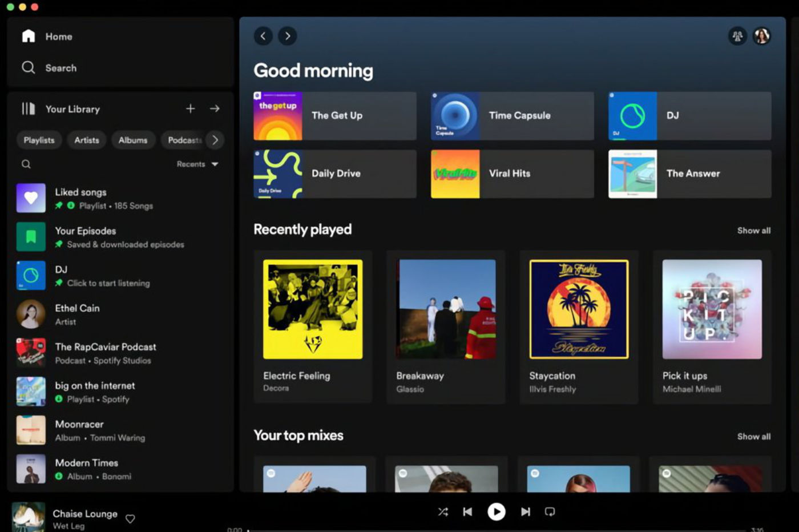Click the Glassio artist name

410,389
